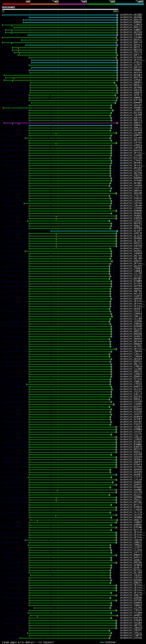Click the UniRef100_P69882 label
The height and width of the screenshot is (644, 146).
131,216
